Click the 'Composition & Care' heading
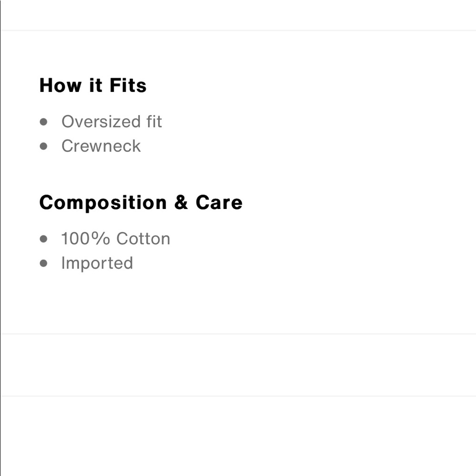 [141, 203]
